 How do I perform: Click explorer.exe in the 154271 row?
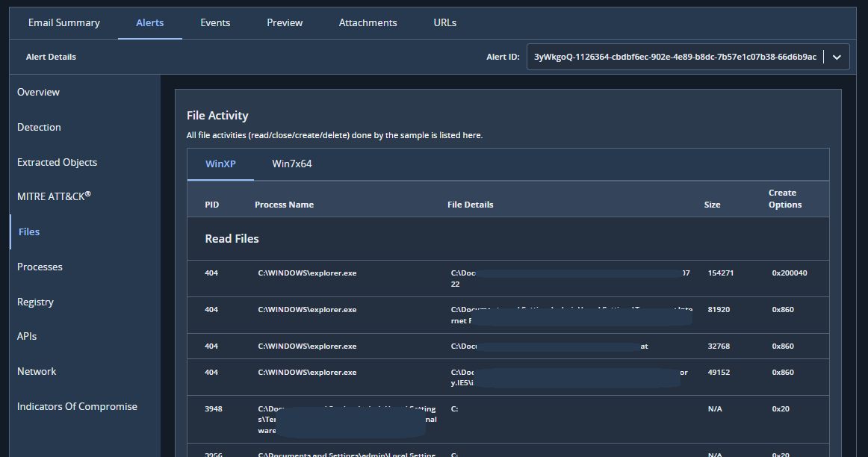pos(307,273)
